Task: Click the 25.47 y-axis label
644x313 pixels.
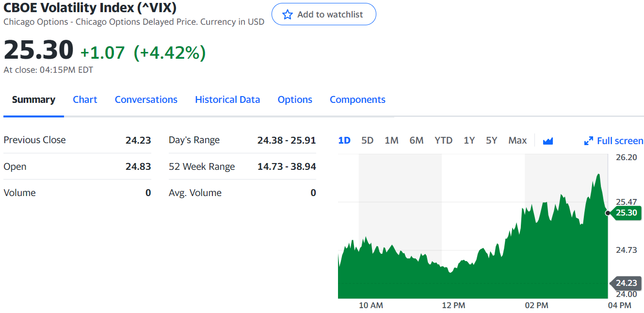Action: [x=626, y=202]
